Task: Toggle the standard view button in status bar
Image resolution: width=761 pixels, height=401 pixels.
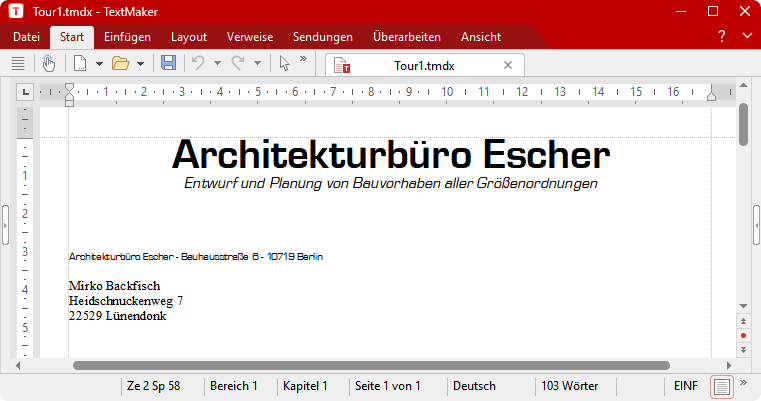Action: click(721, 385)
